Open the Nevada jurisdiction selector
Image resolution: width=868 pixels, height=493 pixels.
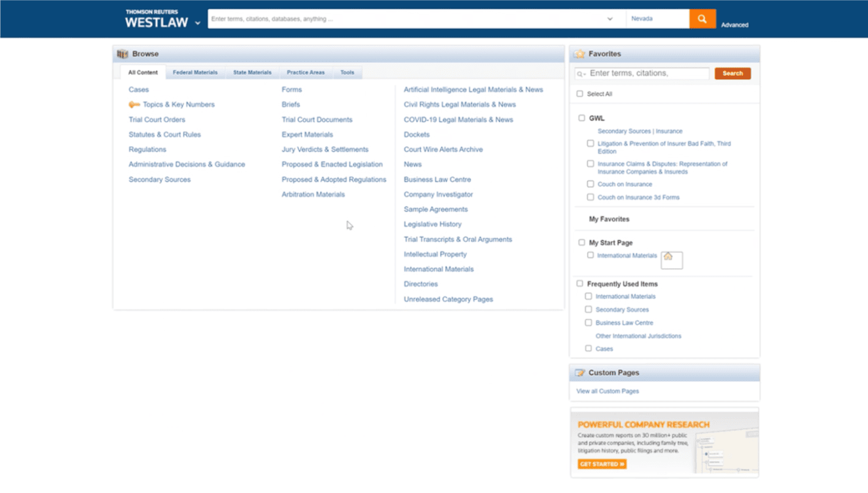coord(657,19)
